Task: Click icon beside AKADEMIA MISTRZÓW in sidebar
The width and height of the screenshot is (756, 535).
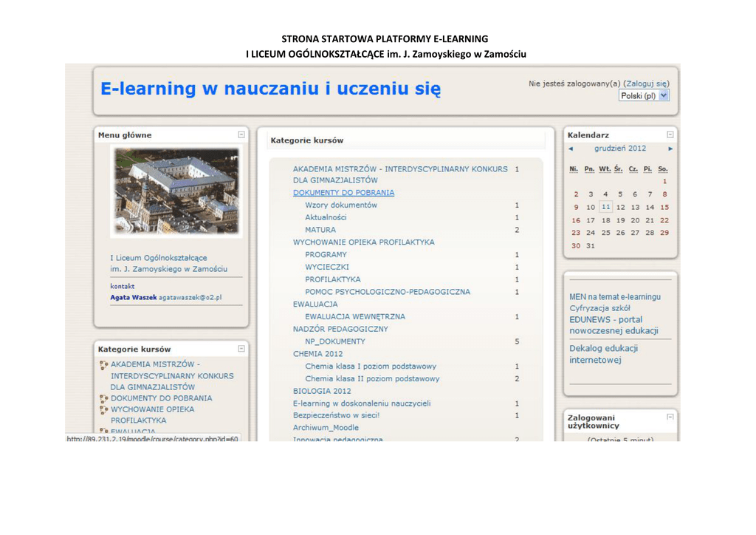Action: pyautogui.click(x=103, y=364)
